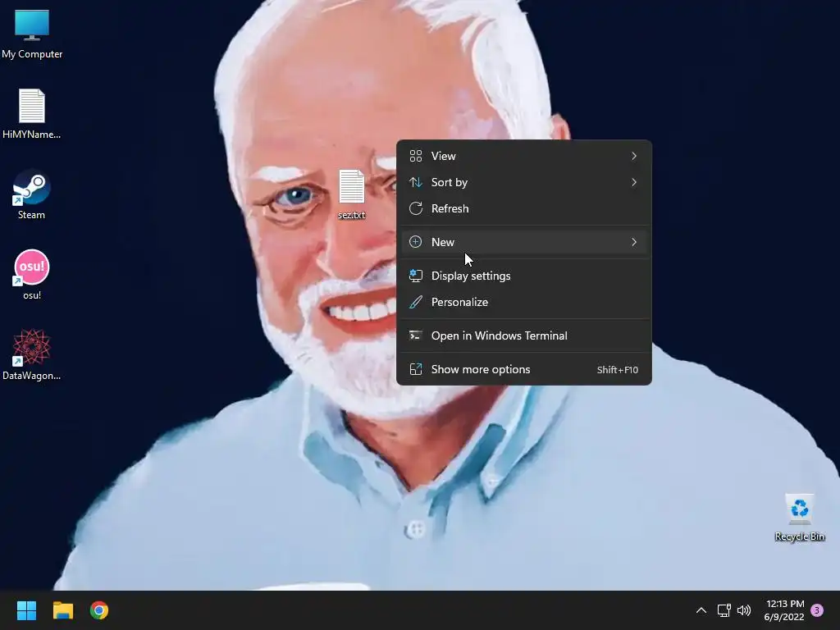Click the icon beside Show more options
This screenshot has width=840, height=630.
(x=416, y=370)
